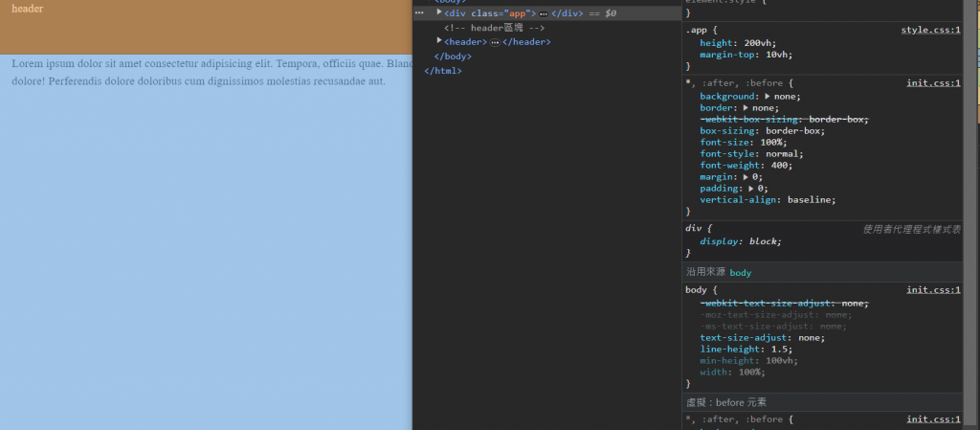Expand the padding property shorthand triangle

point(751,188)
